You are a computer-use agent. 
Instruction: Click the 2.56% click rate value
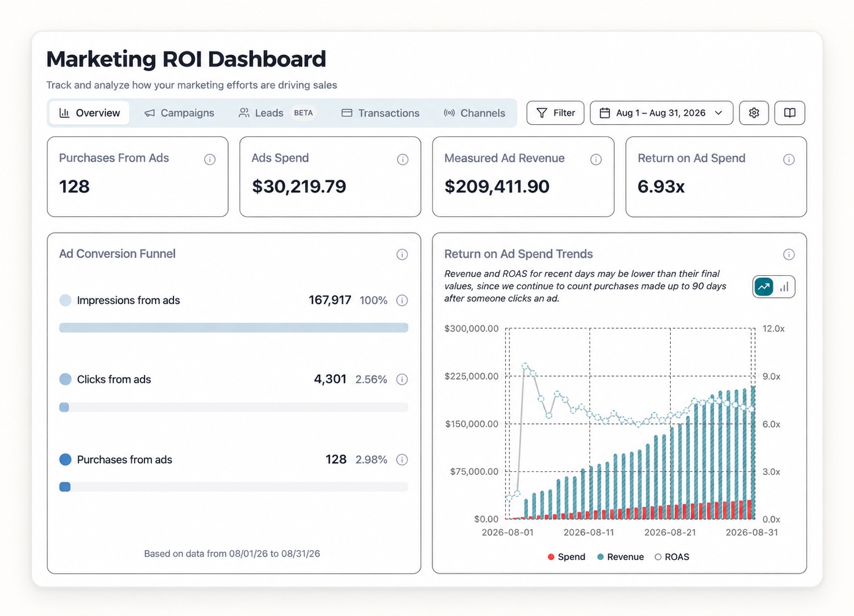[x=371, y=379]
